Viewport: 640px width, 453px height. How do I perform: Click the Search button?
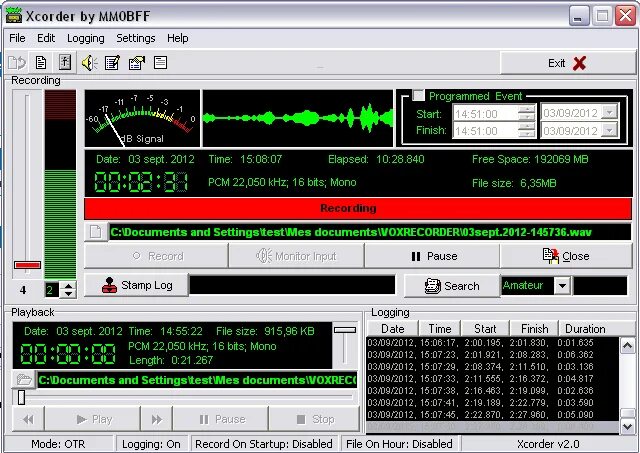[452, 286]
